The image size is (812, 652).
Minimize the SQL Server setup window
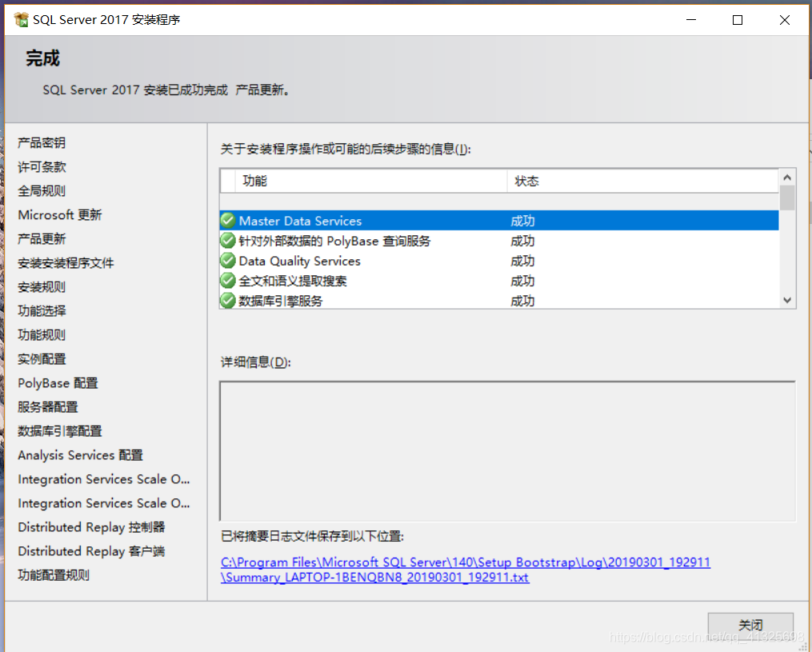click(x=691, y=20)
